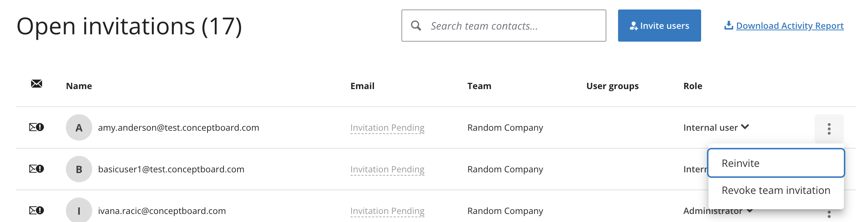The width and height of the screenshot is (868, 222).
Task: Click avatar B for basicuser1
Action: coord(79,169)
